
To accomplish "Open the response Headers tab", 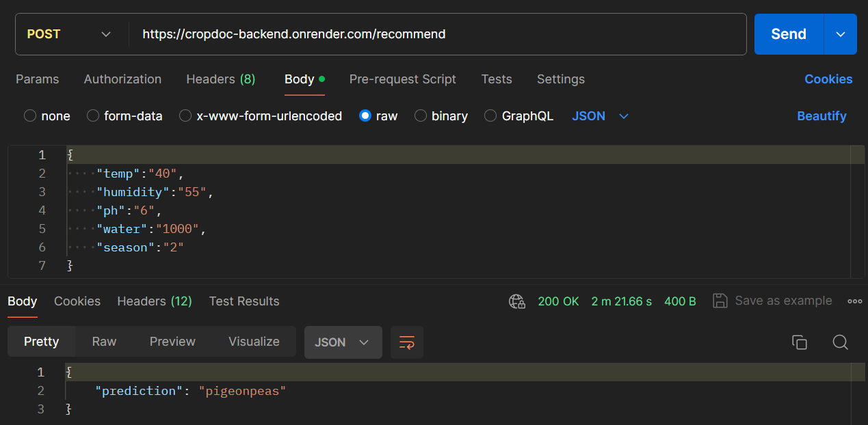I will 154,301.
